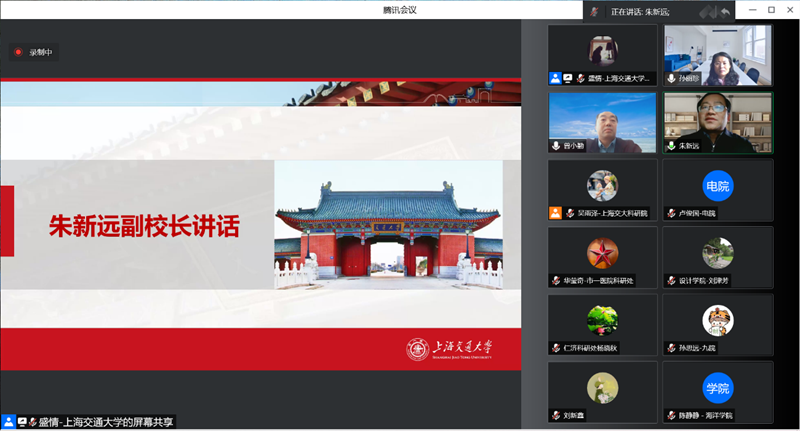Click the back arrow in the title bar
800x431 pixels.
[x=724, y=11]
